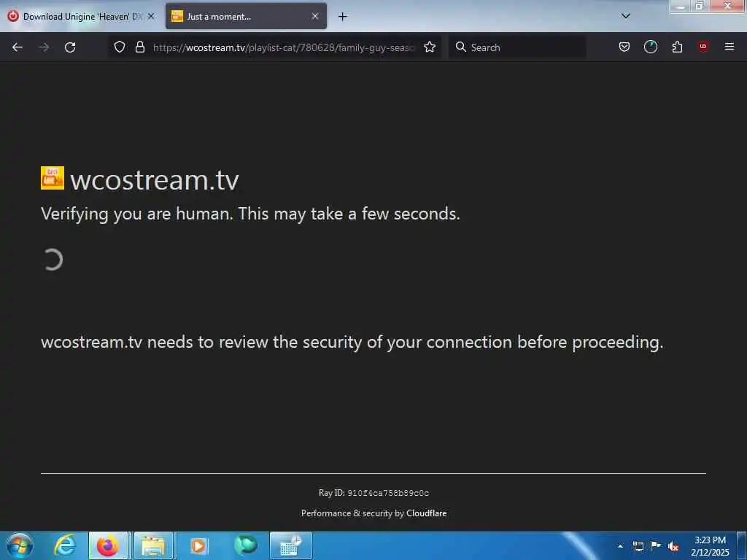
Task: Open the network status tray icon
Action: click(x=638, y=546)
